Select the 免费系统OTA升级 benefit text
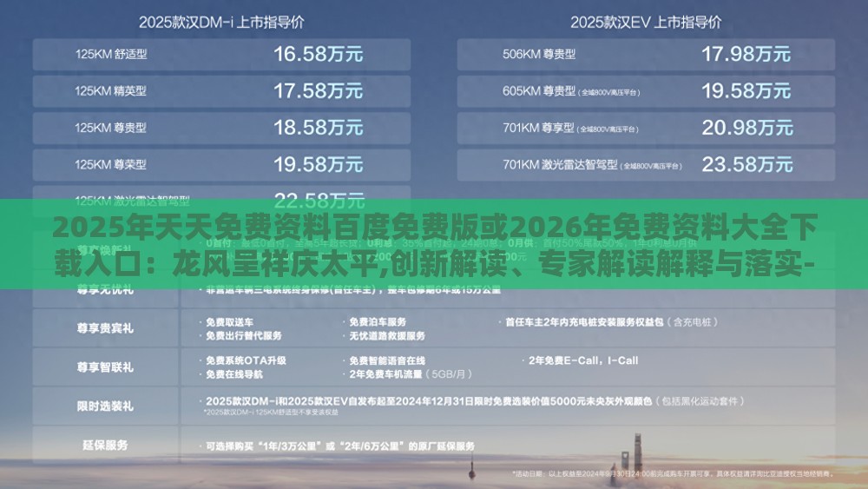The height and width of the screenshot is (489, 868). coord(246,360)
